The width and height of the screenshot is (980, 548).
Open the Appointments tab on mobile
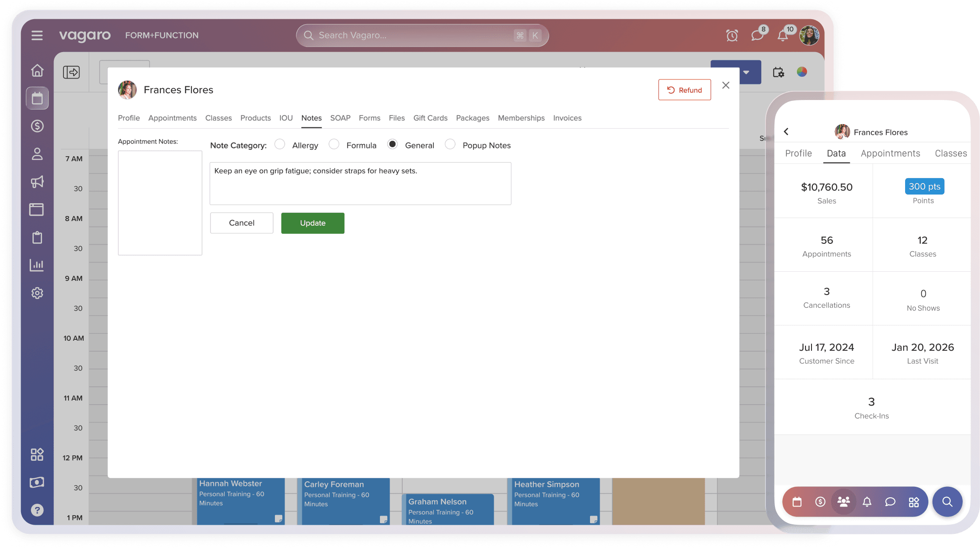click(890, 153)
